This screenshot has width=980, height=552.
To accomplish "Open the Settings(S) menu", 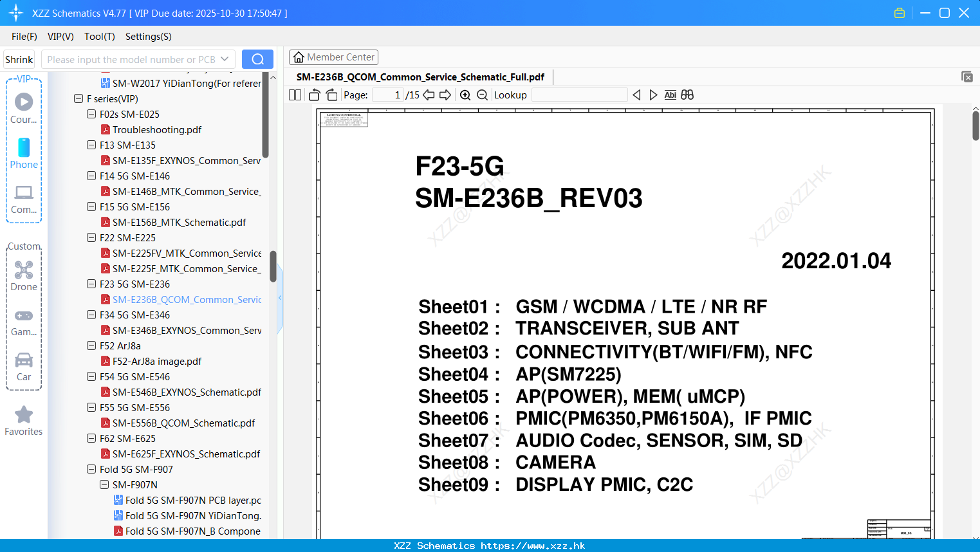I will (x=149, y=37).
